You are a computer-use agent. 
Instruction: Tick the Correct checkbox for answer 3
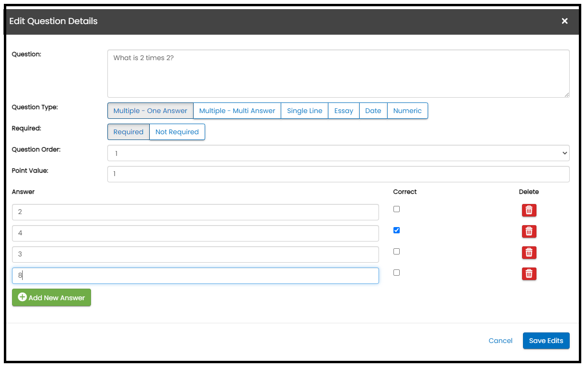pyautogui.click(x=396, y=252)
